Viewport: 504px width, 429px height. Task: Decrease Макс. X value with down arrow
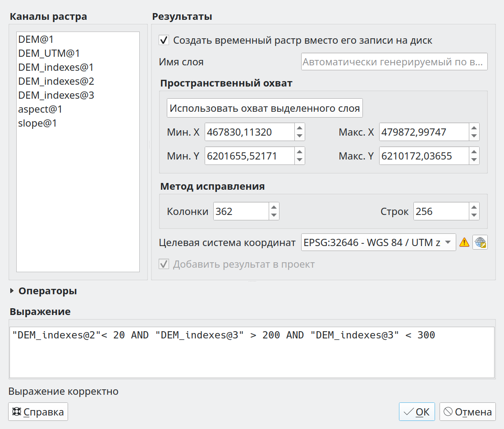coord(474,136)
